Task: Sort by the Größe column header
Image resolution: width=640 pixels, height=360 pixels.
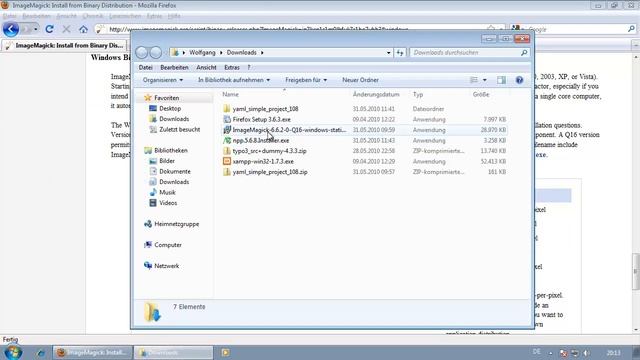Action: pyautogui.click(x=481, y=94)
